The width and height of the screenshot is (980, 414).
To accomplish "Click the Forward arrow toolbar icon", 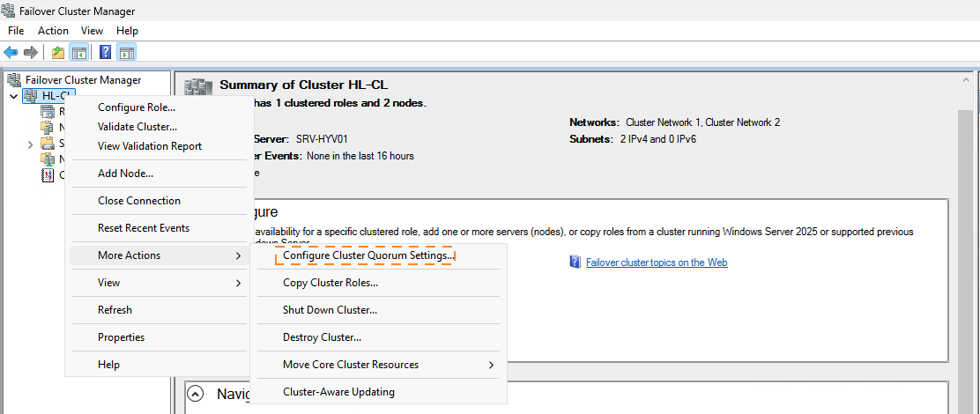I will 31,52.
